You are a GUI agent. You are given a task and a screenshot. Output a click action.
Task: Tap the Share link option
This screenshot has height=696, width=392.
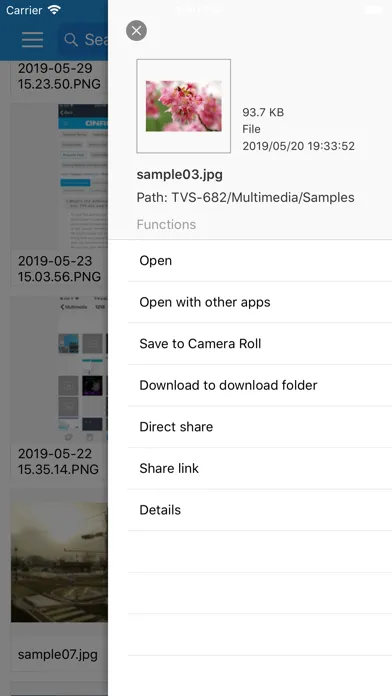(x=260, y=468)
